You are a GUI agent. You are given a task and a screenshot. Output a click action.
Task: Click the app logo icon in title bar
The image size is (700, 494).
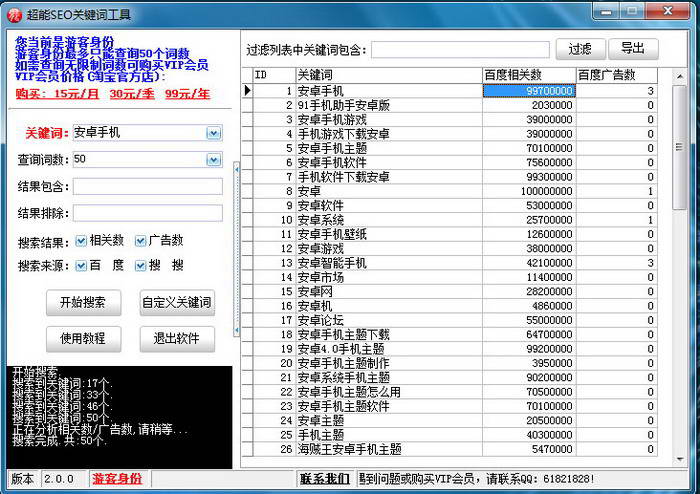(15, 15)
